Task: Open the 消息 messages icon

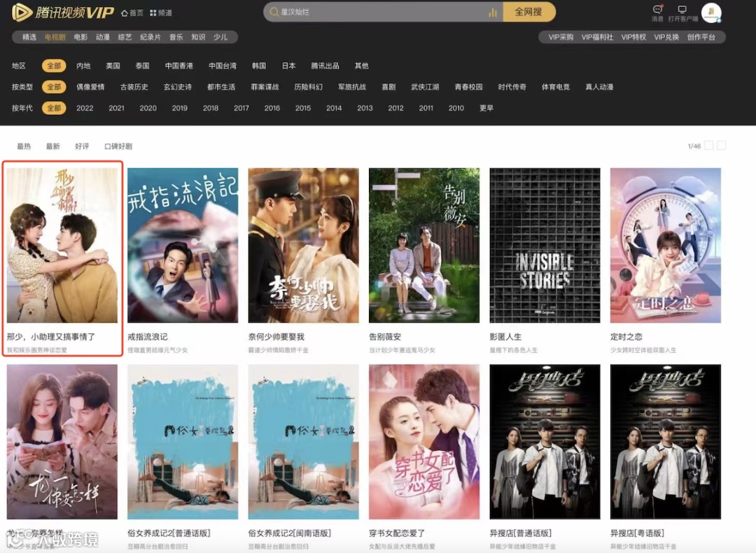Action: tap(657, 13)
